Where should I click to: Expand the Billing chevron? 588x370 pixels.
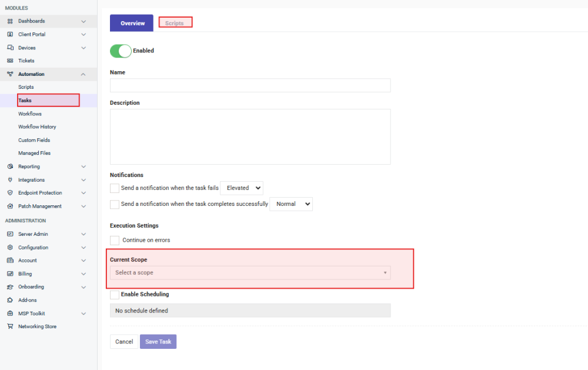click(x=83, y=274)
